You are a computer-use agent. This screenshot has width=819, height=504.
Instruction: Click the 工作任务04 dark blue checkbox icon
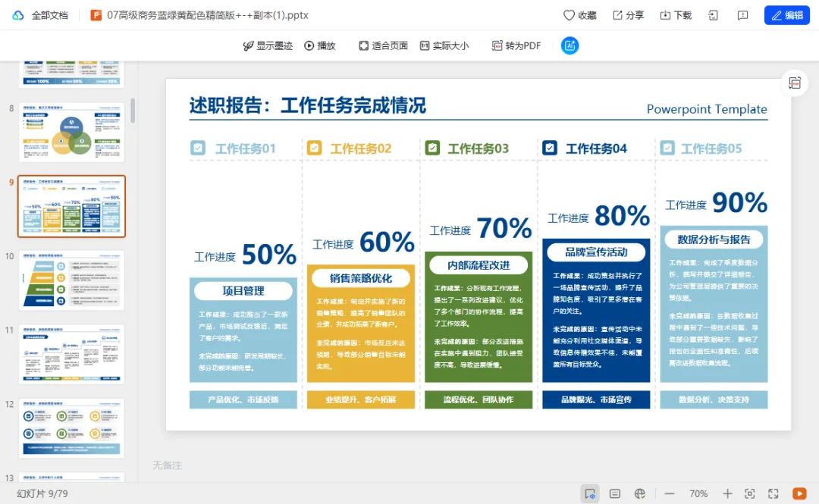(550, 148)
